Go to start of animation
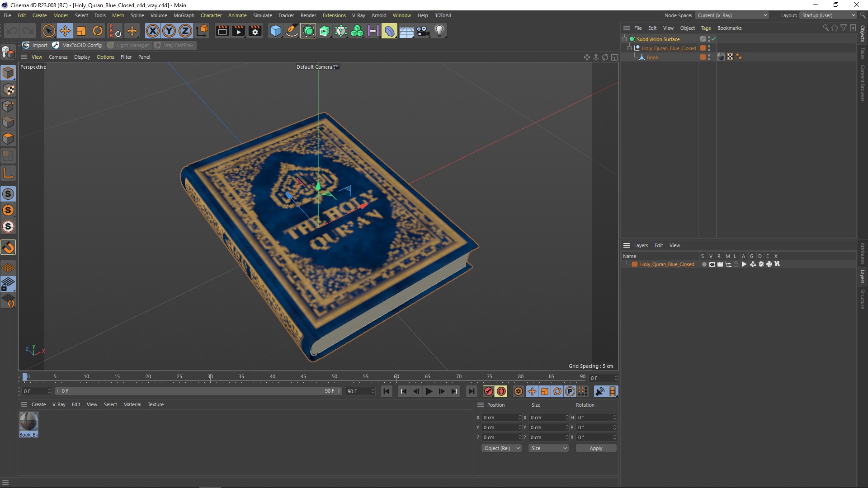The width and height of the screenshot is (868, 488). pyautogui.click(x=387, y=391)
